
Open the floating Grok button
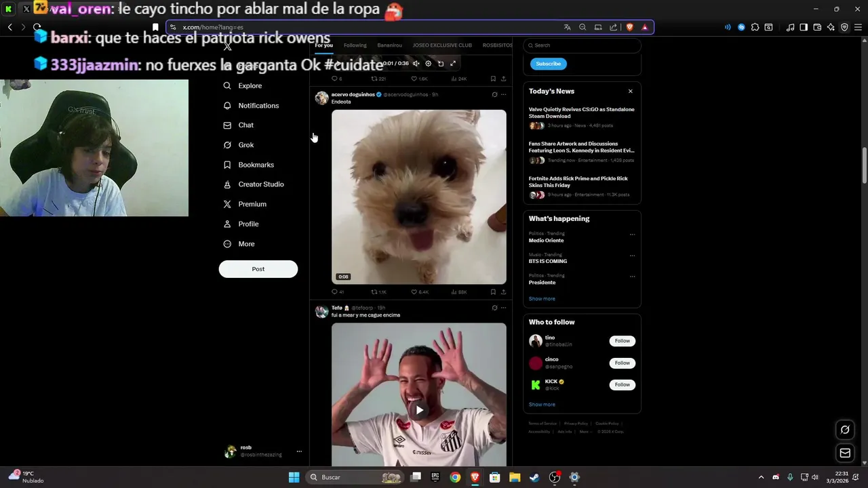[x=845, y=430]
